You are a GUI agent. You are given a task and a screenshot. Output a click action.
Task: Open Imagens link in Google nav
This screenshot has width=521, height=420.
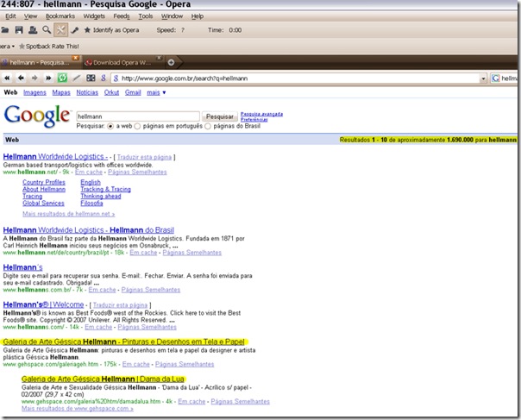pos(35,92)
